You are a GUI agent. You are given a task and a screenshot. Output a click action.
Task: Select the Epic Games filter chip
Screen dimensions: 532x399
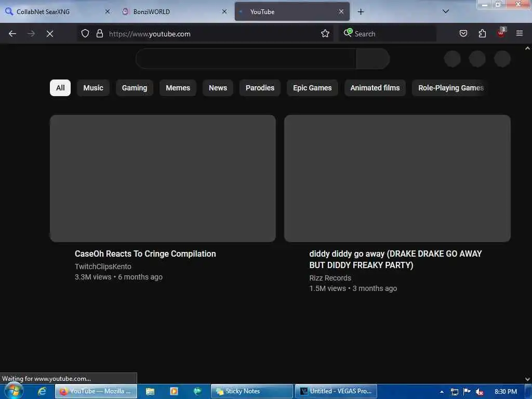312,88
